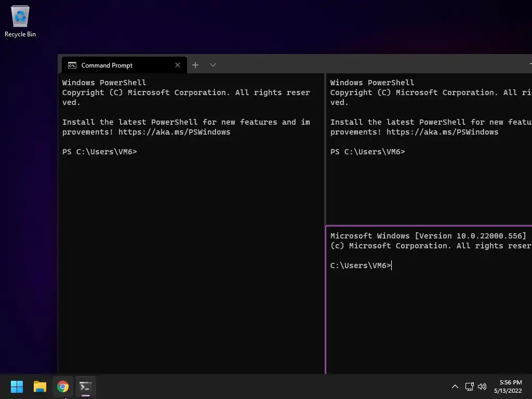The image size is (532, 399).
Task: Focus the bottom right cmd pane prompt
Action: coord(361,265)
